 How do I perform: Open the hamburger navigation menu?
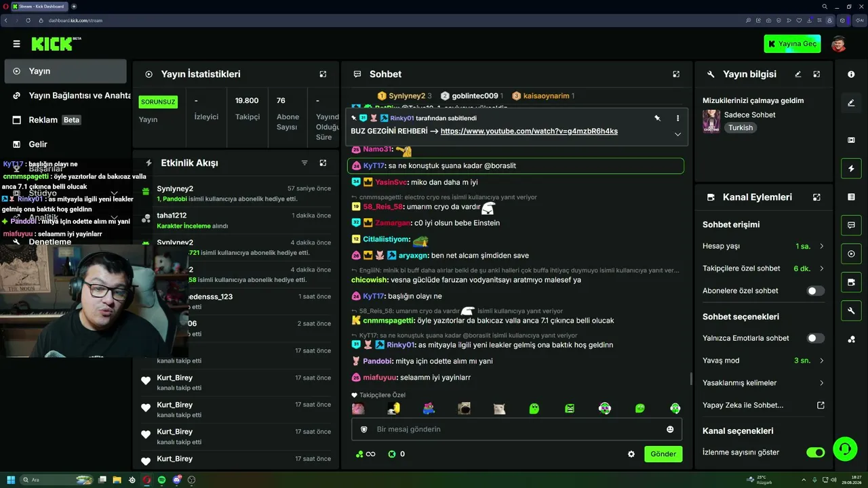(16, 44)
